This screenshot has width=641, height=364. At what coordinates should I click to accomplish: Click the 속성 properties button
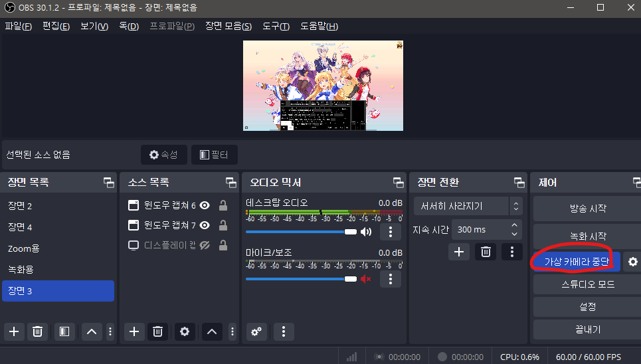point(163,155)
